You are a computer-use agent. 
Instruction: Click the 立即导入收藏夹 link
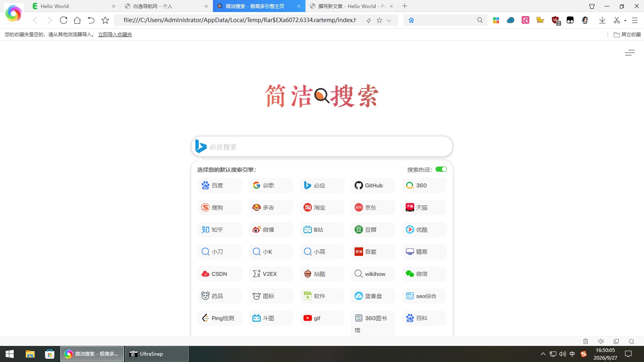pos(115,35)
